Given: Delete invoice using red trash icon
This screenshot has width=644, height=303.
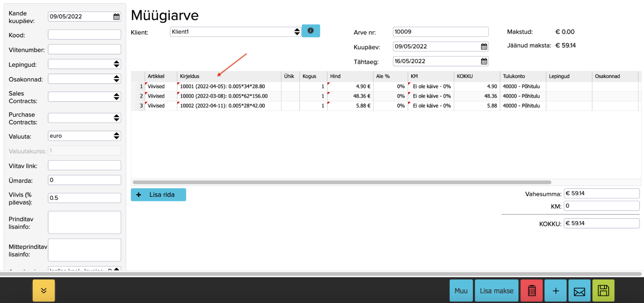Looking at the screenshot, I should pos(532,291).
